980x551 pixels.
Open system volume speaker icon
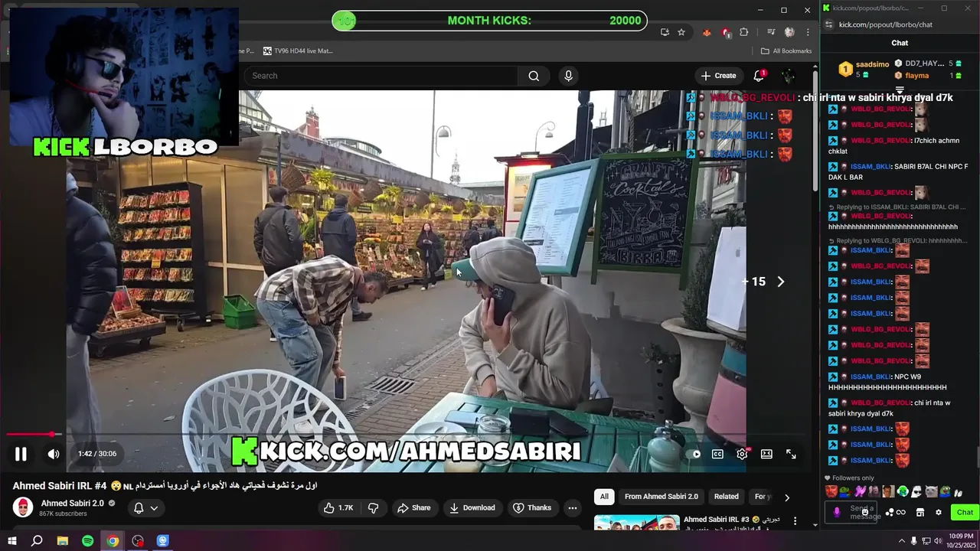click(938, 541)
